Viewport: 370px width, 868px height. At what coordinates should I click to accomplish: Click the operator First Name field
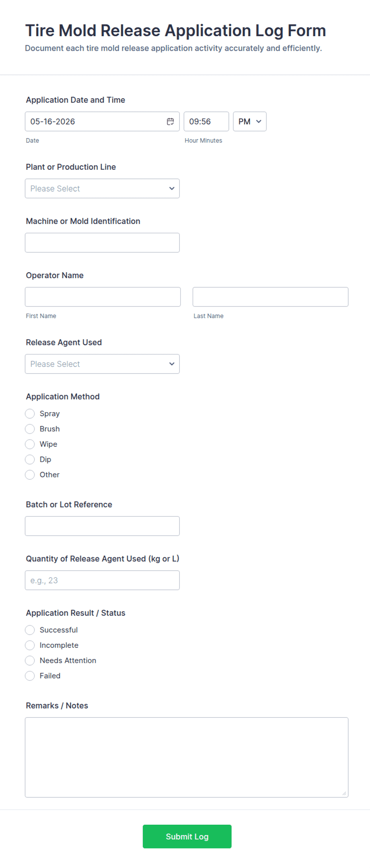click(103, 297)
